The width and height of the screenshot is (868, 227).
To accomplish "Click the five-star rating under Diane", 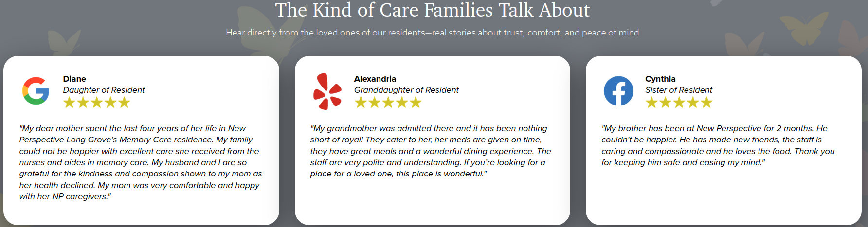I will [97, 103].
